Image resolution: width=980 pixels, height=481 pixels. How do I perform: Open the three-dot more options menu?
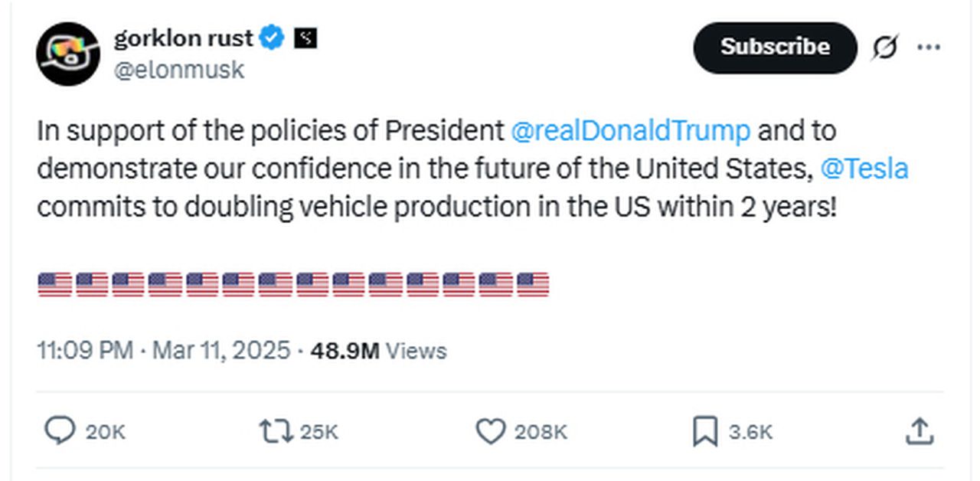pyautogui.click(x=929, y=48)
